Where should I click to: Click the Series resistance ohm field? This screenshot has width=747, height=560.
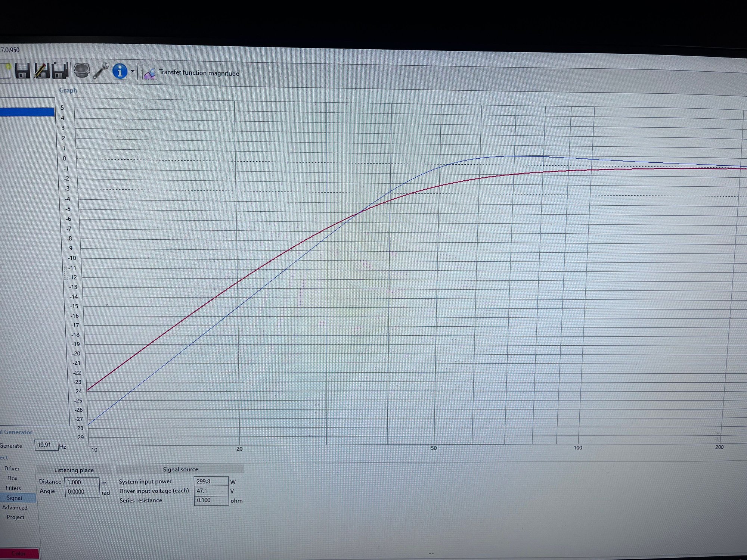coord(211,500)
